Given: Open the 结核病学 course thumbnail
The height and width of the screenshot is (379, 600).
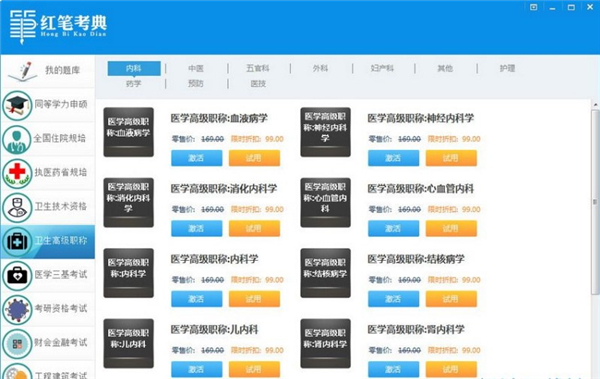Looking at the screenshot, I should 325,273.
